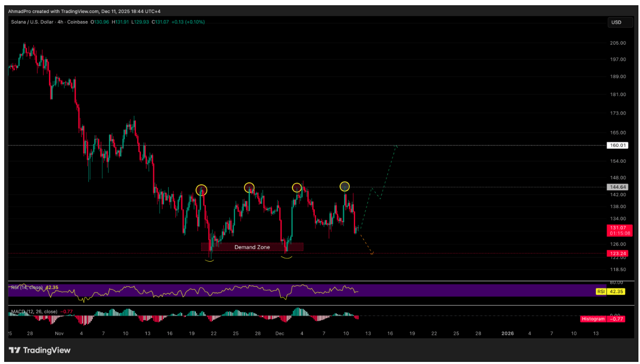Image resolution: width=640 pixels, height=364 pixels.
Task: Click the Nov label on the time axis
Action: pos(59,333)
